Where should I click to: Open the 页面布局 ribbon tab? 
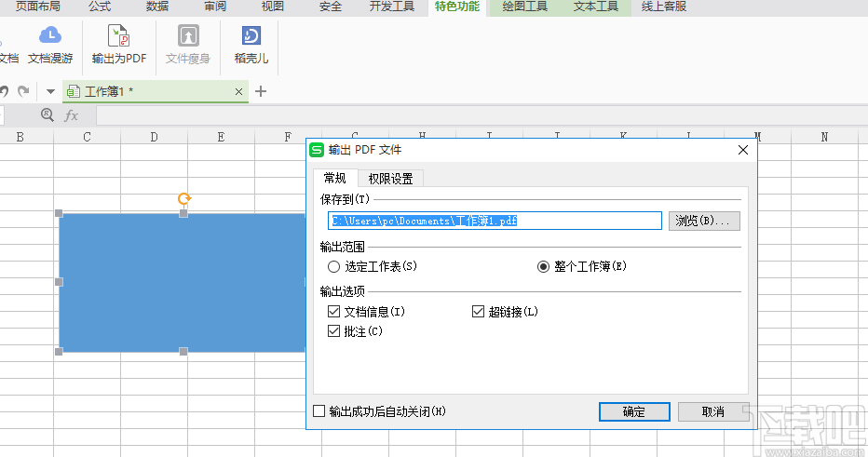37,7
